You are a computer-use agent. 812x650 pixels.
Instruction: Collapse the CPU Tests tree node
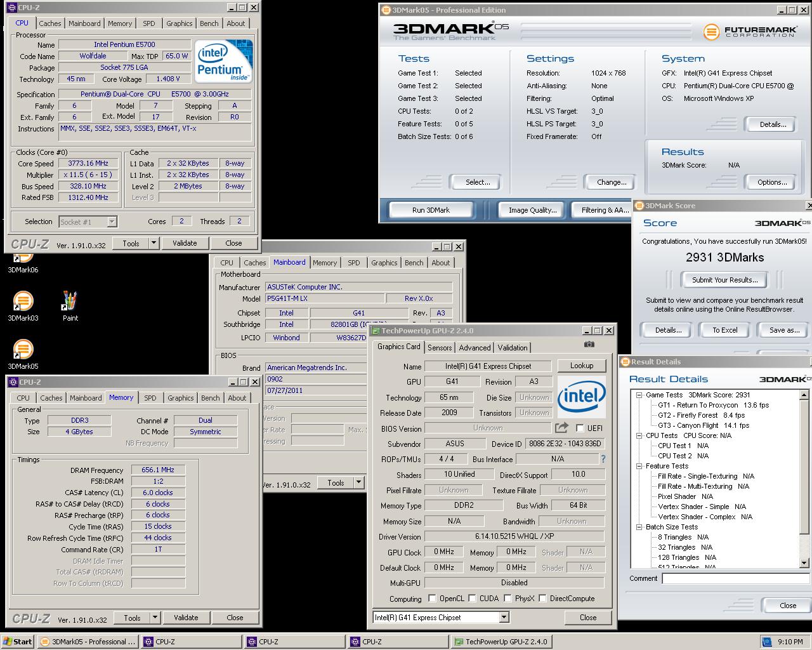pyautogui.click(x=639, y=435)
